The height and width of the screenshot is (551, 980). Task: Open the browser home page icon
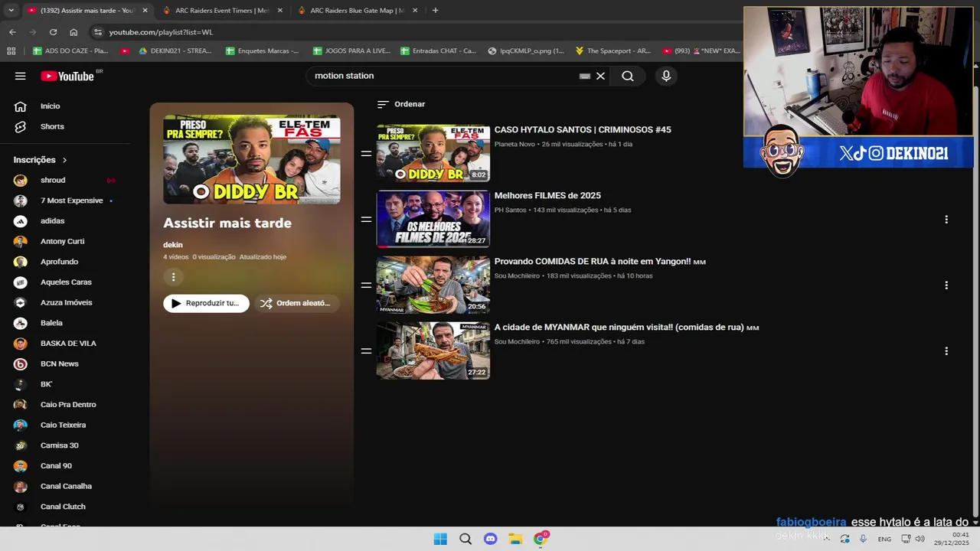point(73,32)
